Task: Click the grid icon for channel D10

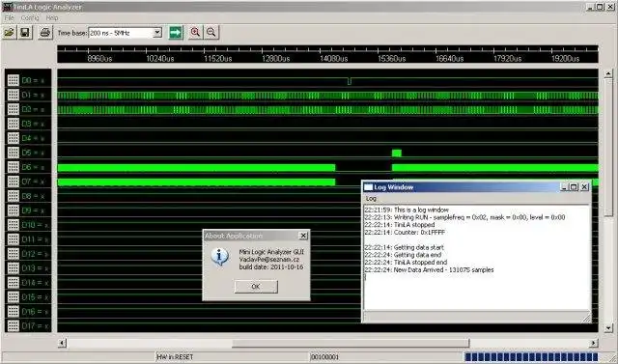Action: pos(13,225)
